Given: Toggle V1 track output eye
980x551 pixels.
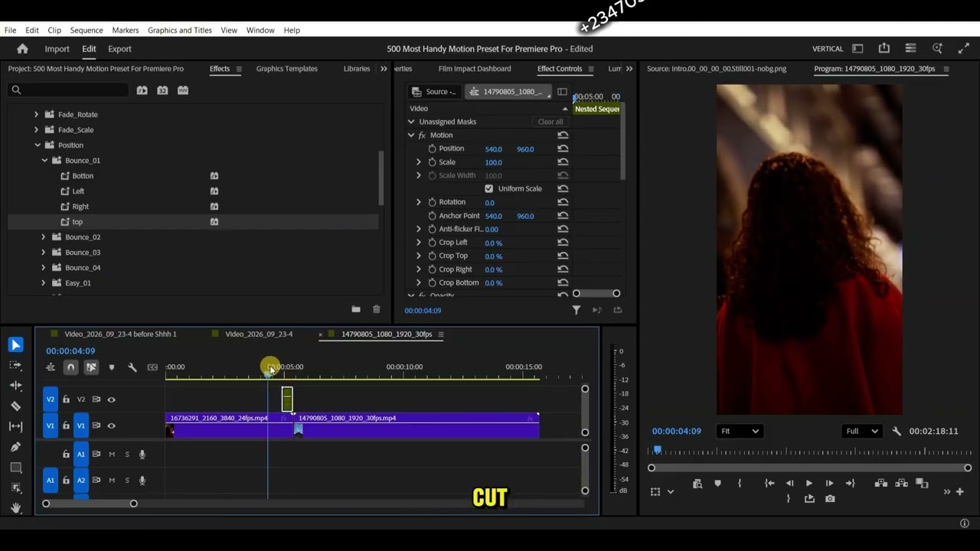Looking at the screenshot, I should coord(112,425).
